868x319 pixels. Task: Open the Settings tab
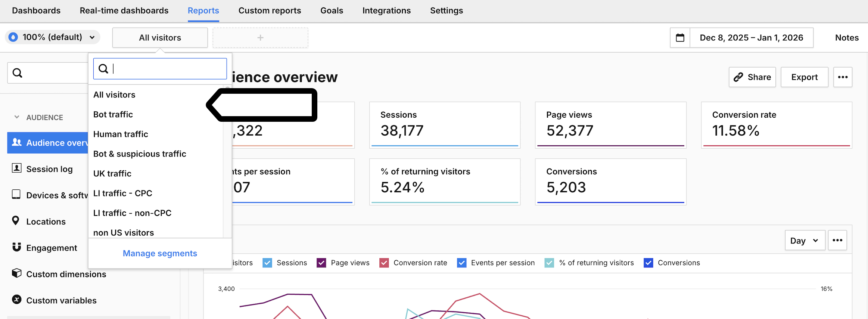pos(447,10)
